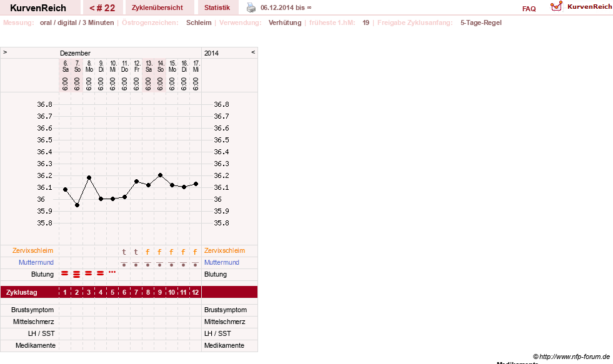
Task: Click the früheste 1.hM value '19'
Action: tap(366, 22)
